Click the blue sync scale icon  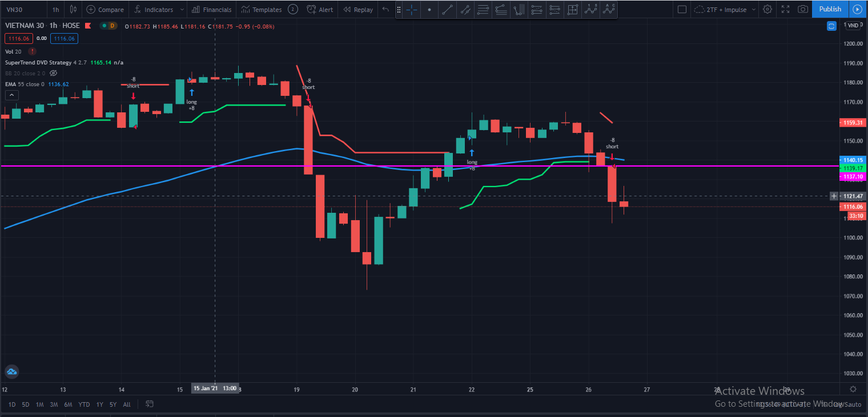[832, 26]
